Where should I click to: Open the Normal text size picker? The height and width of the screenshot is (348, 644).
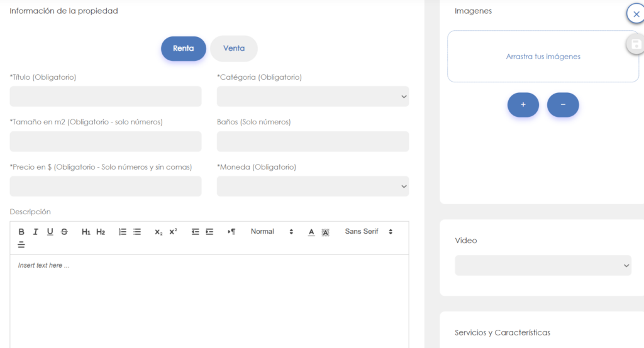click(x=272, y=231)
